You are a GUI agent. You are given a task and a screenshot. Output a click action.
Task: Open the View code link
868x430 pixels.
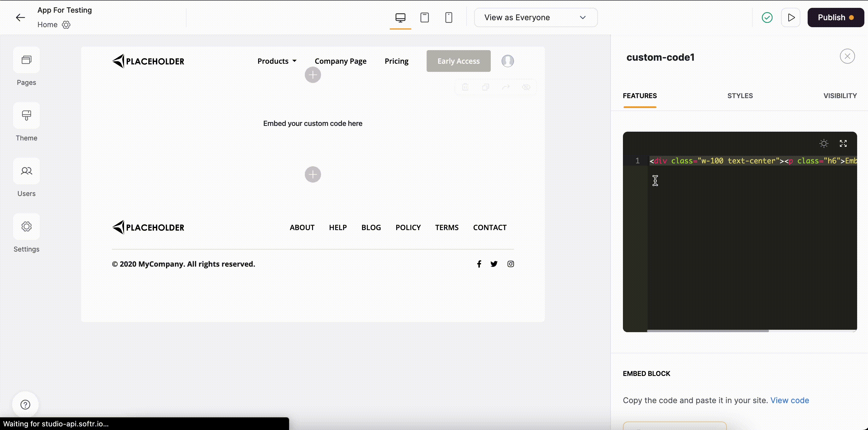click(x=790, y=400)
